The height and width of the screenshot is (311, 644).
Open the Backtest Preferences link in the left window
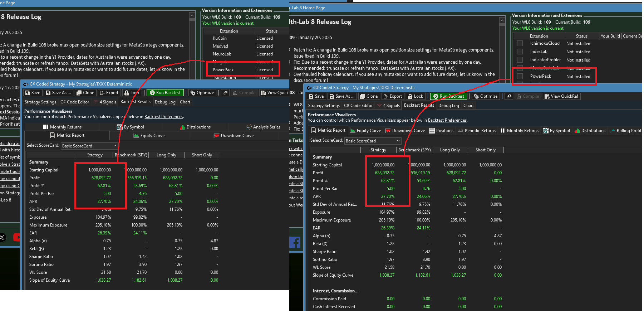pos(164,117)
